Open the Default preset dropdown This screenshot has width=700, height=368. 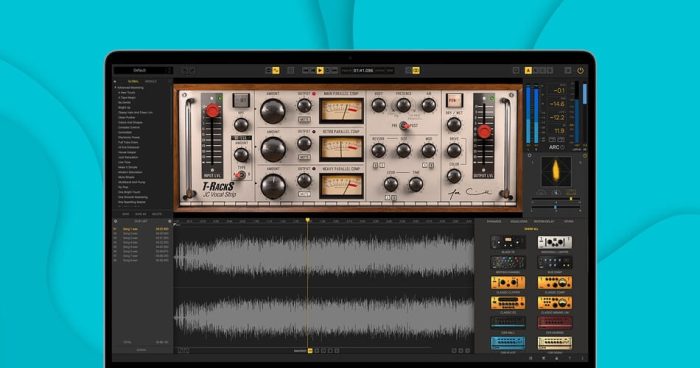142,70
